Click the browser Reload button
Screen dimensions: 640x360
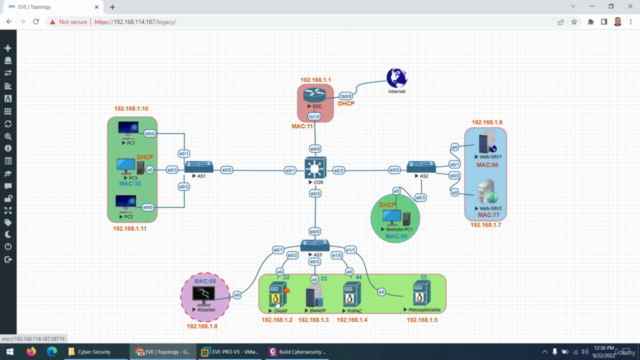(x=36, y=22)
